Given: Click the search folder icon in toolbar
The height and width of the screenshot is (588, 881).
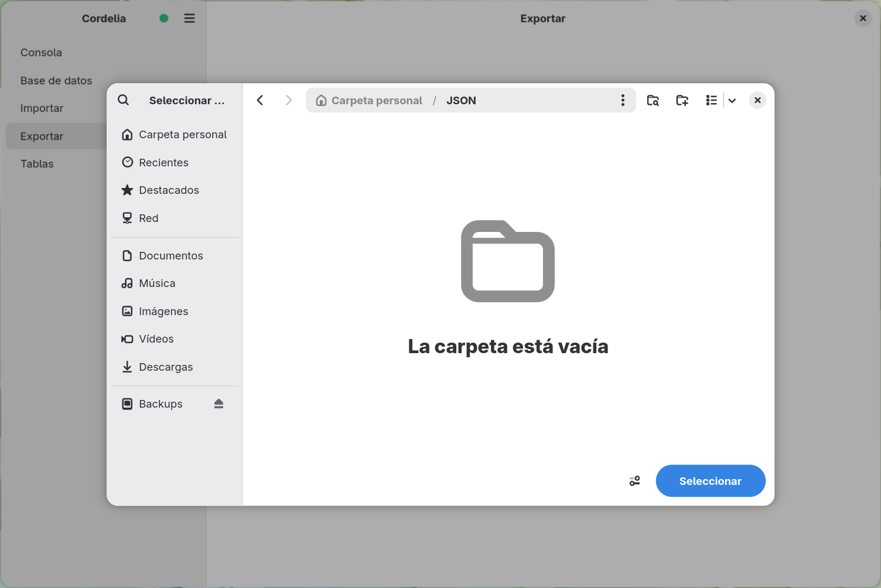Looking at the screenshot, I should pyautogui.click(x=653, y=100).
